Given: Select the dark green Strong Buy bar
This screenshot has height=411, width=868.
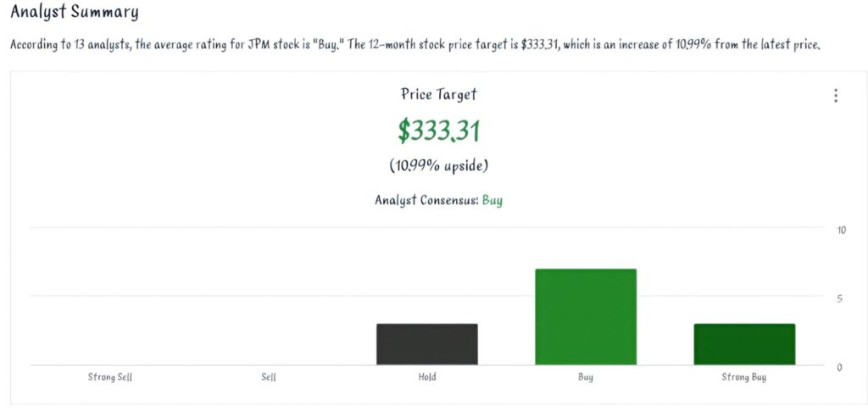Looking at the screenshot, I should (x=744, y=344).
